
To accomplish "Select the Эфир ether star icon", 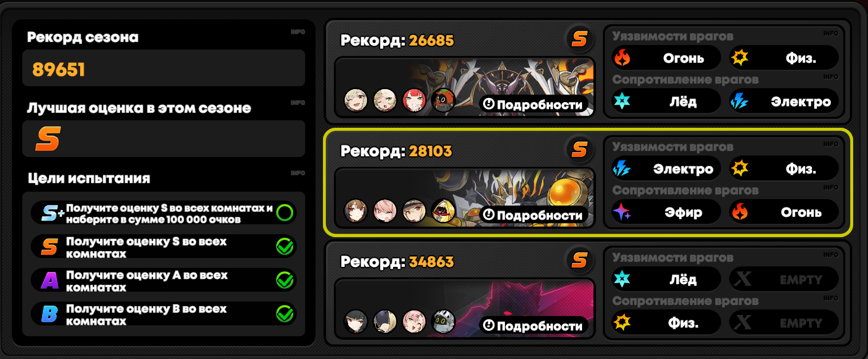I will 622,212.
